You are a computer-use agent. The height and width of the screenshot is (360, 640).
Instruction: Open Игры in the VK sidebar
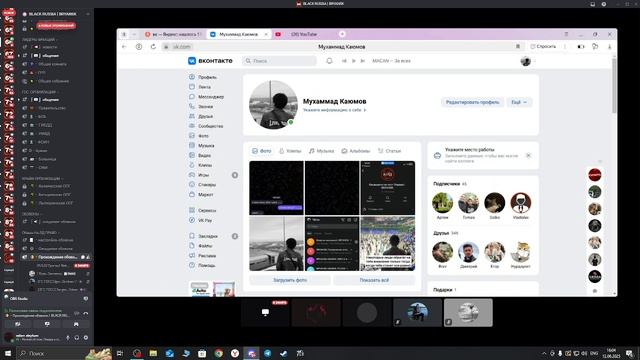tap(200, 175)
